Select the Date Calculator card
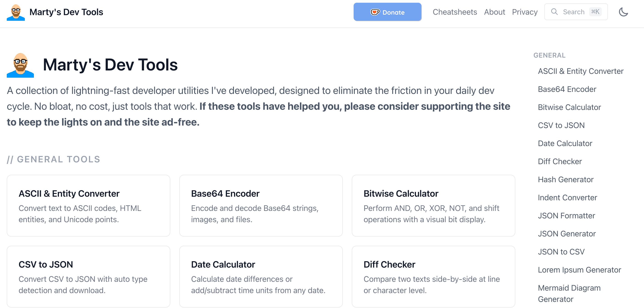This screenshot has height=308, width=644. [x=261, y=276]
